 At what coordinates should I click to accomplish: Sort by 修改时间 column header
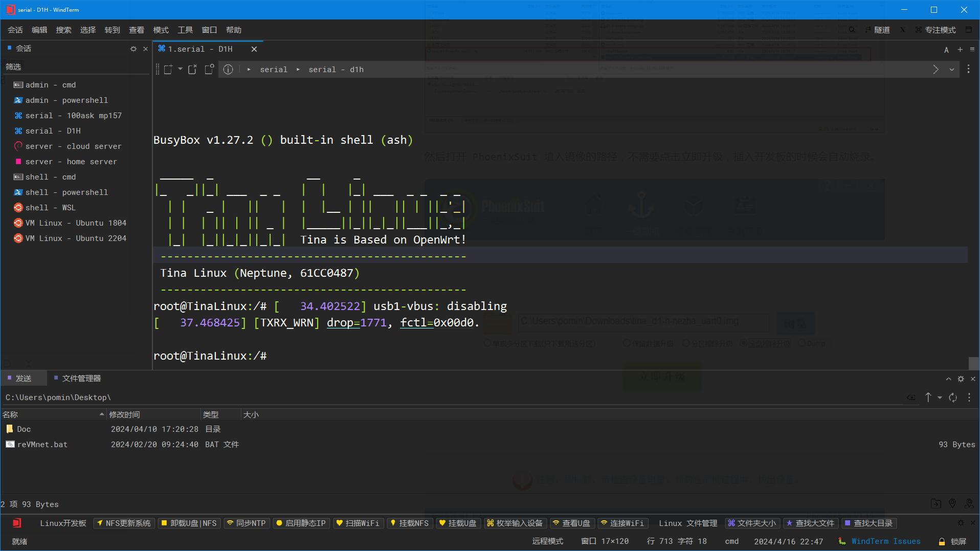(x=153, y=414)
